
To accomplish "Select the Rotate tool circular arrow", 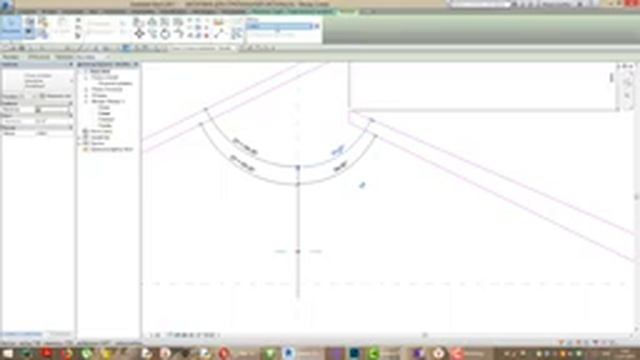I will pos(165,33).
